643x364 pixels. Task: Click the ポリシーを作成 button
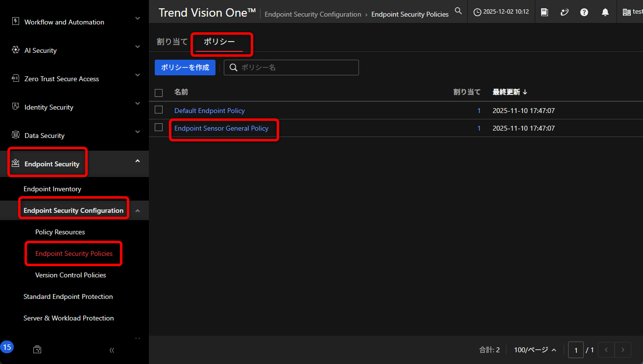185,68
